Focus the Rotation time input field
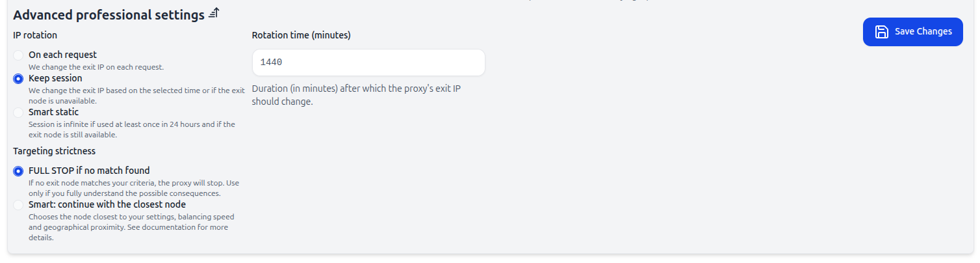The width and height of the screenshot is (980, 263). [x=368, y=62]
